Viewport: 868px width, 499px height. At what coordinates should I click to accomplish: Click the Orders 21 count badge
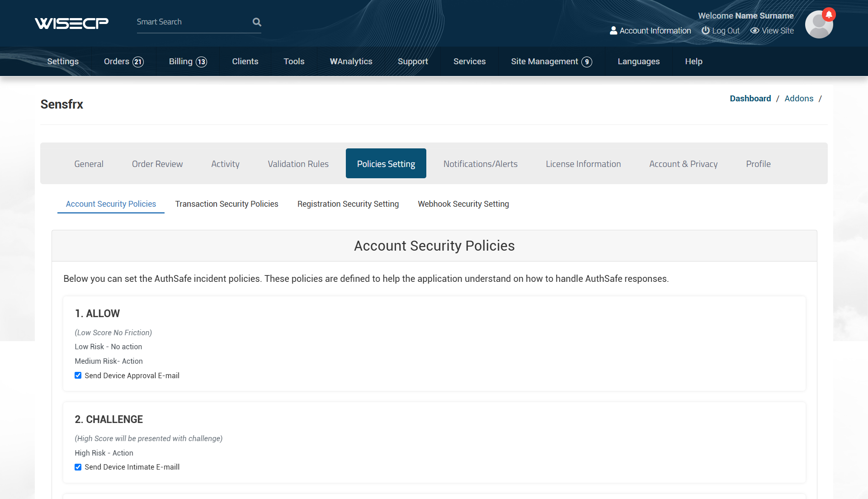(138, 62)
